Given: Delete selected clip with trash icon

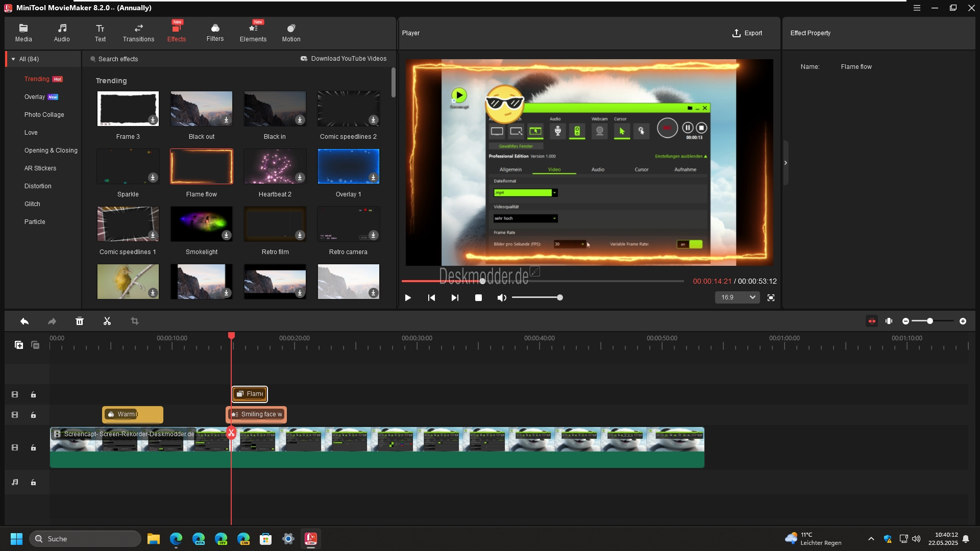Looking at the screenshot, I should point(80,321).
